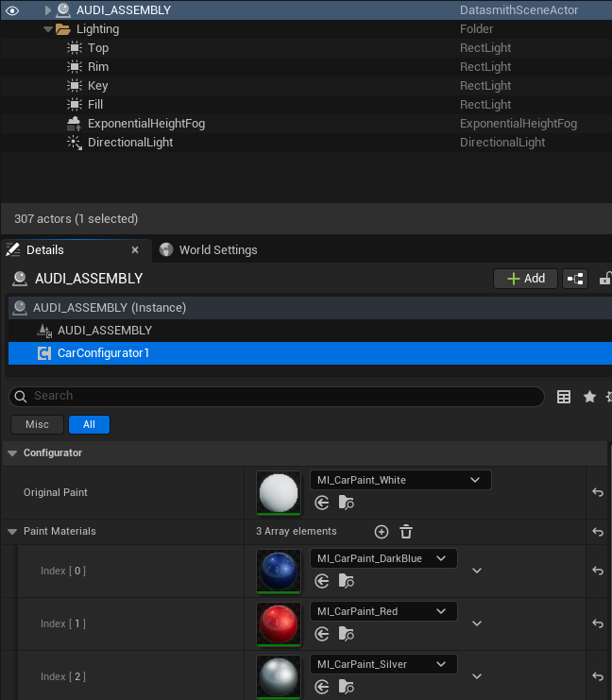Click the red material thumbnail

[279, 624]
